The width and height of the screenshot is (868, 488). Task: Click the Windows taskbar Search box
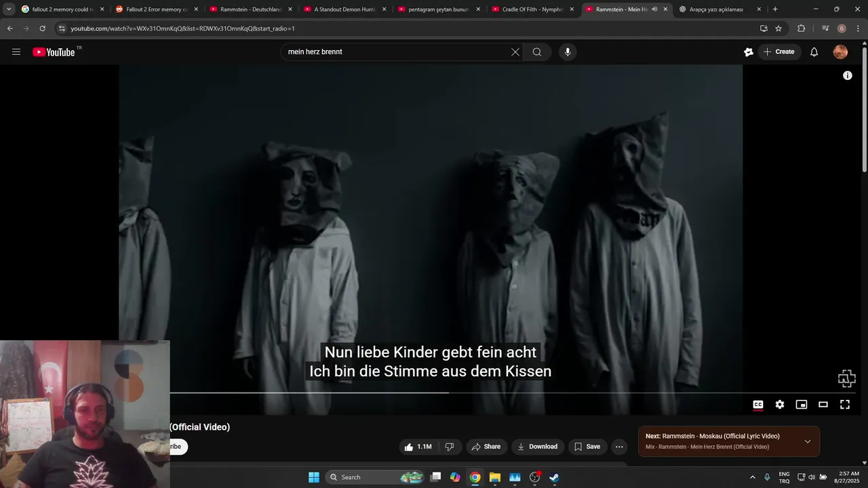pos(376,477)
